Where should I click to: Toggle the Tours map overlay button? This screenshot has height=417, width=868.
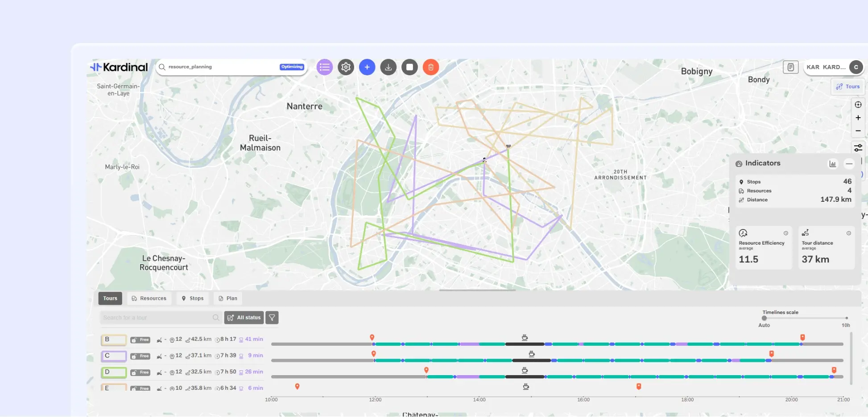(848, 86)
